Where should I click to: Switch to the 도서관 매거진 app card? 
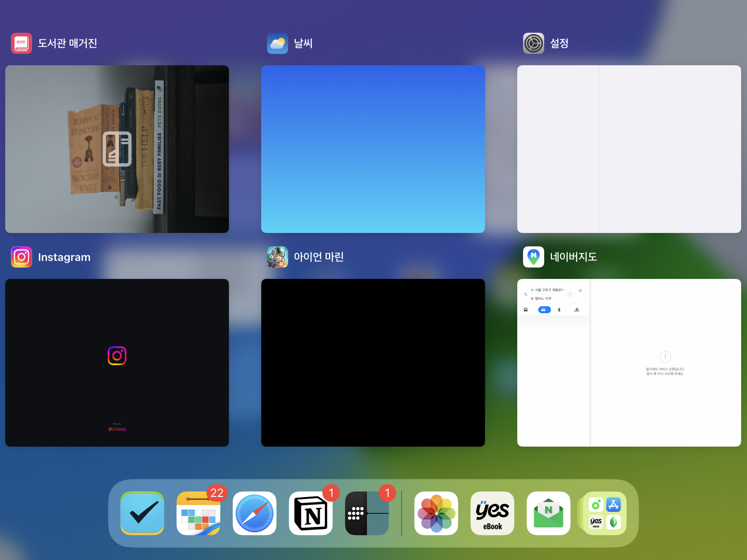117,149
